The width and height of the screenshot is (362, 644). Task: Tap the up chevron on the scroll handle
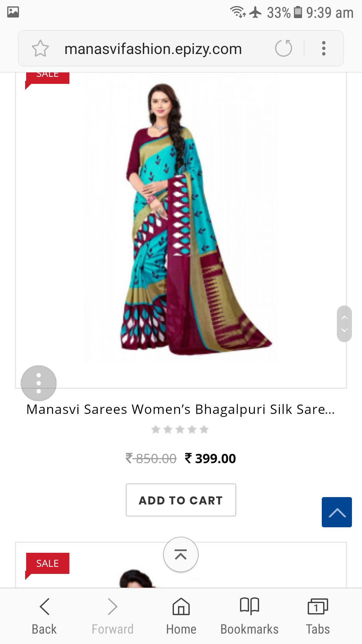[344, 317]
